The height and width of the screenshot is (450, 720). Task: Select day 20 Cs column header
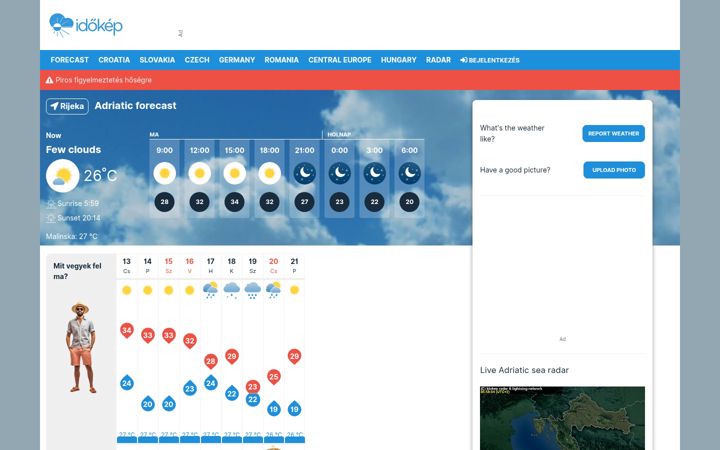point(274,266)
